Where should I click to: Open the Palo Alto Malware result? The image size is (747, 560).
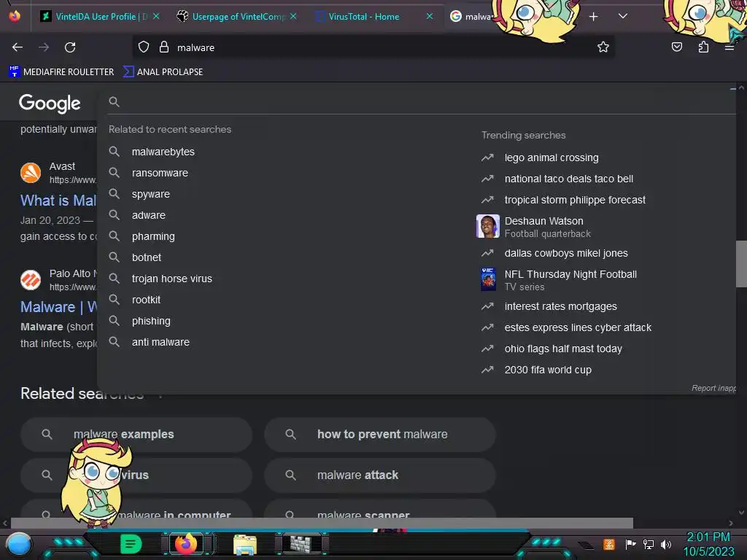(x=58, y=307)
